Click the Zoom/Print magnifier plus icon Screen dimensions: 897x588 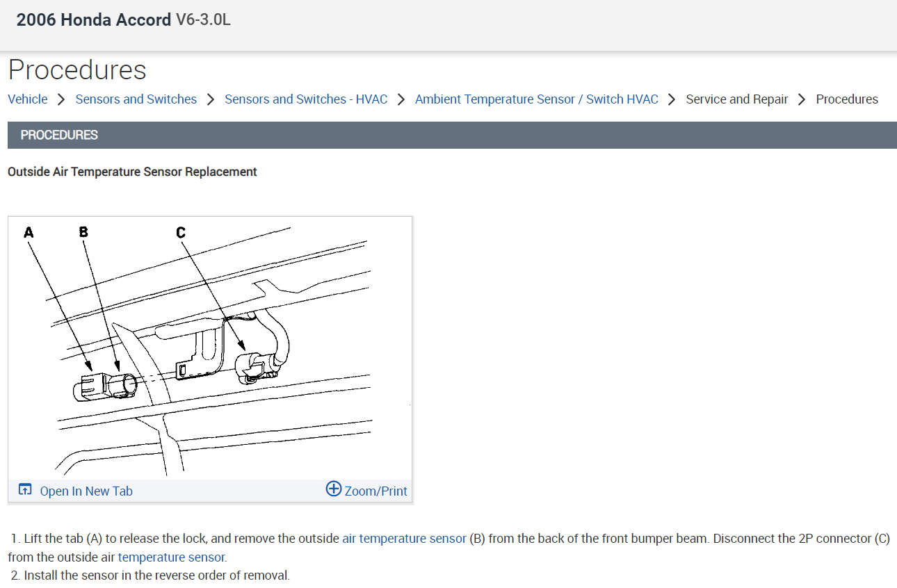tap(334, 489)
